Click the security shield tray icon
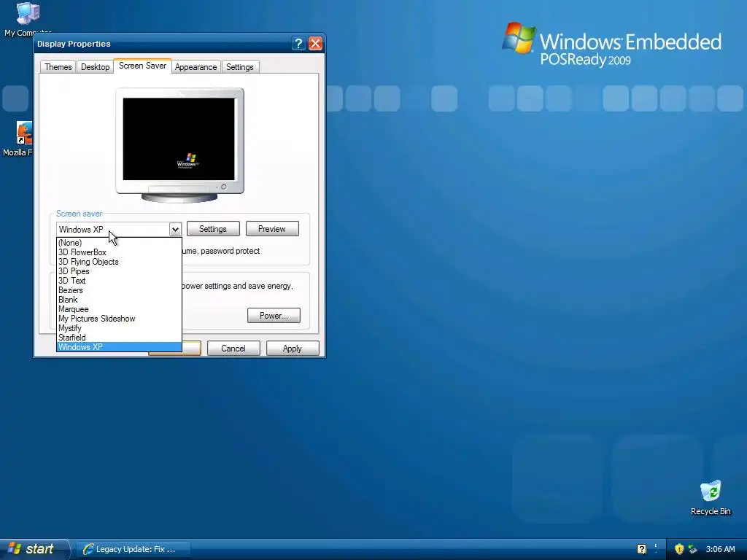Viewport: 747px width, 560px height. pyautogui.click(x=679, y=548)
